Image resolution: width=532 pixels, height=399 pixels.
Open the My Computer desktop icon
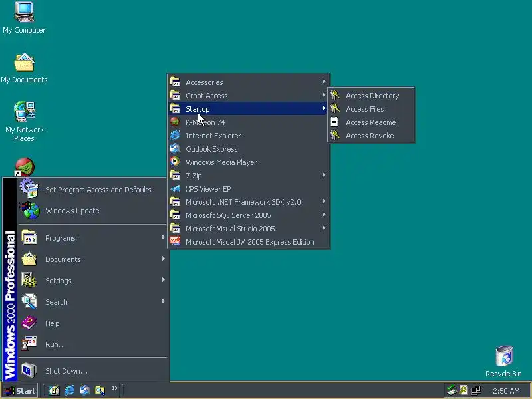coord(24,18)
